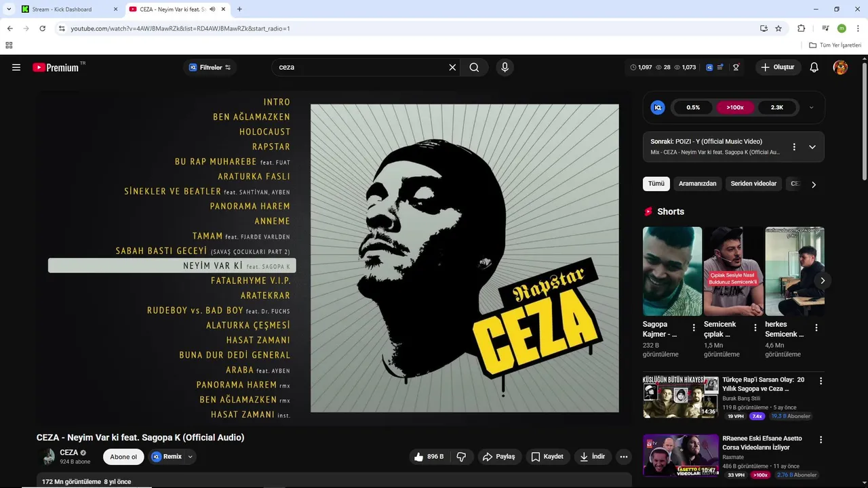Mute the CEZA tab audio speaker icon
Image resolution: width=868 pixels, height=488 pixels.
[213, 9]
